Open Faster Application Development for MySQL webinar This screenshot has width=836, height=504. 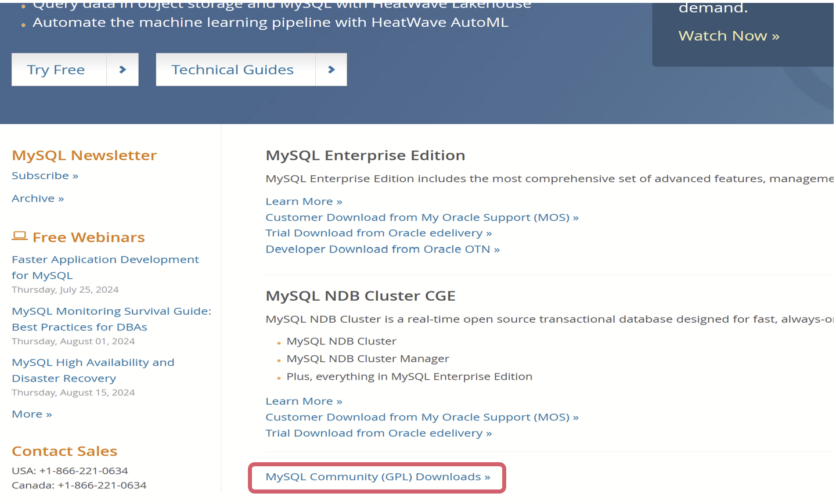click(105, 267)
